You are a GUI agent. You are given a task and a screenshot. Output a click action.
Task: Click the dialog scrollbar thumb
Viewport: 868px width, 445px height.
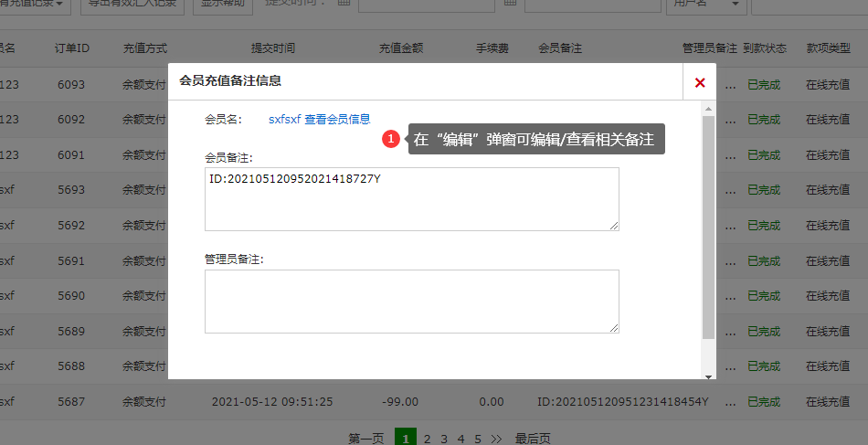[x=708, y=227]
